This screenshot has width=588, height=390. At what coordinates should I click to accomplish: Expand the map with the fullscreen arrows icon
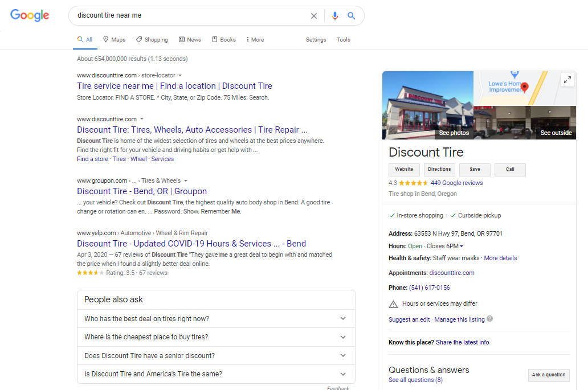pos(567,80)
